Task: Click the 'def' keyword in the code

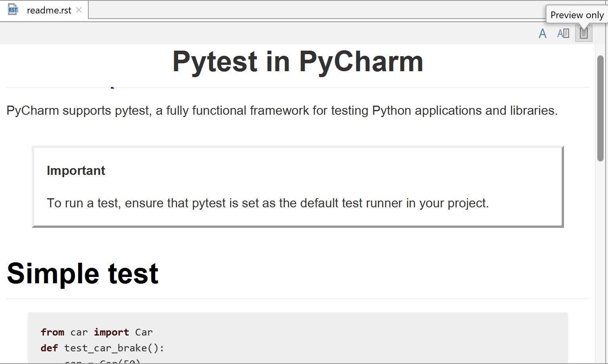Action: coord(49,348)
